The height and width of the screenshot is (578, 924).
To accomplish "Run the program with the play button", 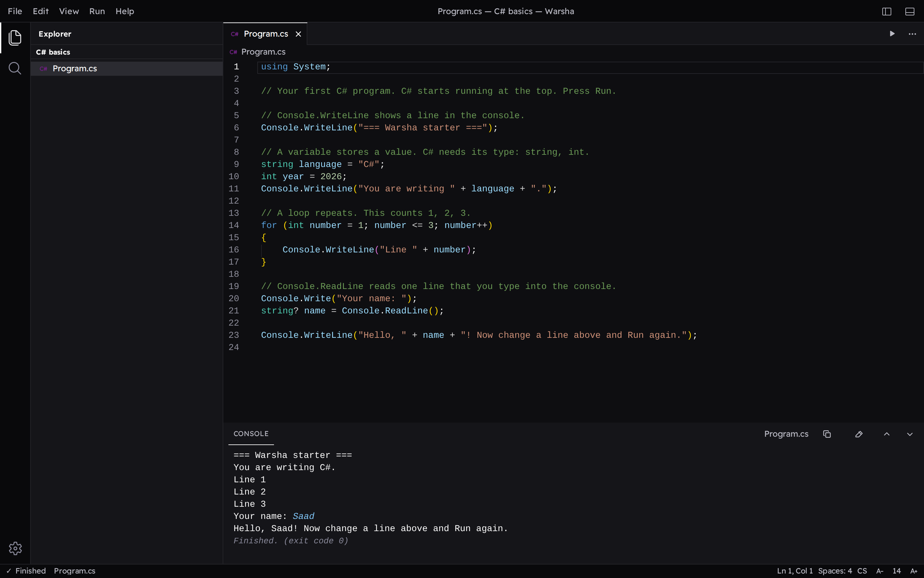I will click(892, 34).
